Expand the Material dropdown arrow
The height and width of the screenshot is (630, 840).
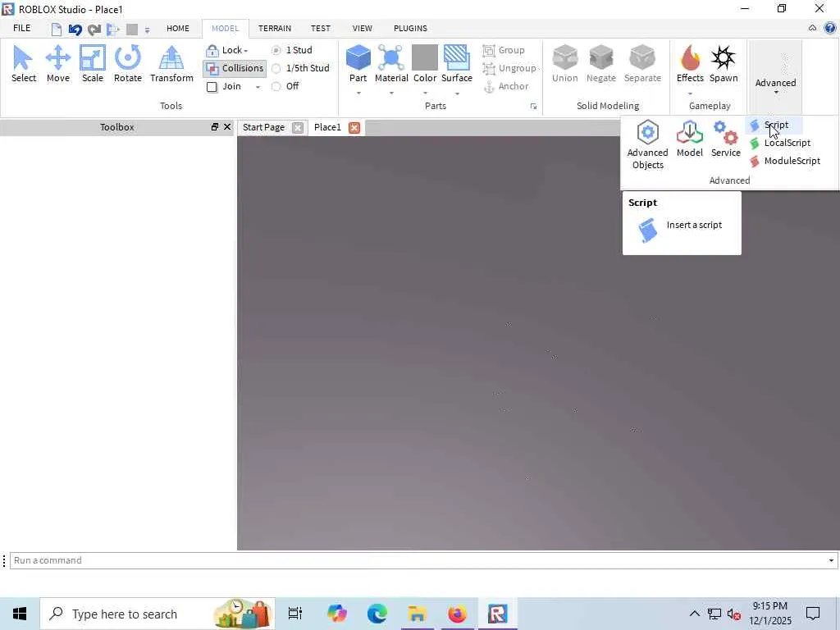tap(391, 94)
